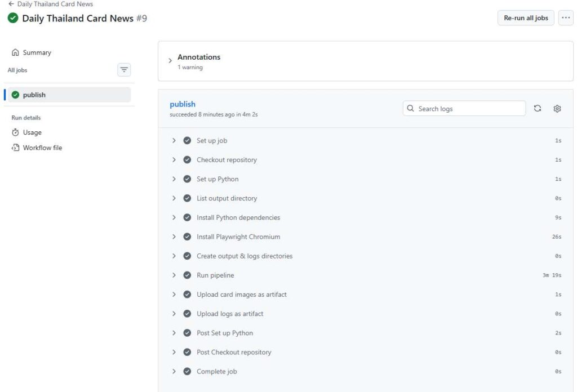
Task: Click the Workflow file icon
Action: coord(16,148)
